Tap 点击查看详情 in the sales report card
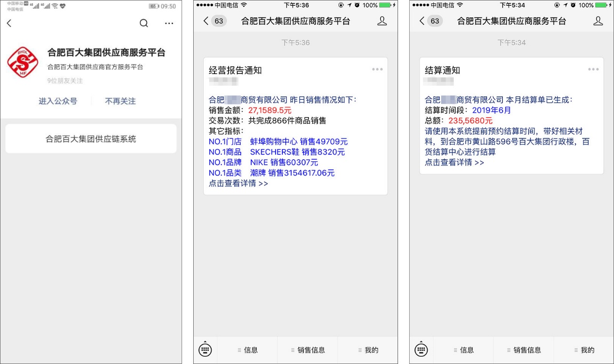Viewport: 614px width, 364px height. (x=238, y=183)
